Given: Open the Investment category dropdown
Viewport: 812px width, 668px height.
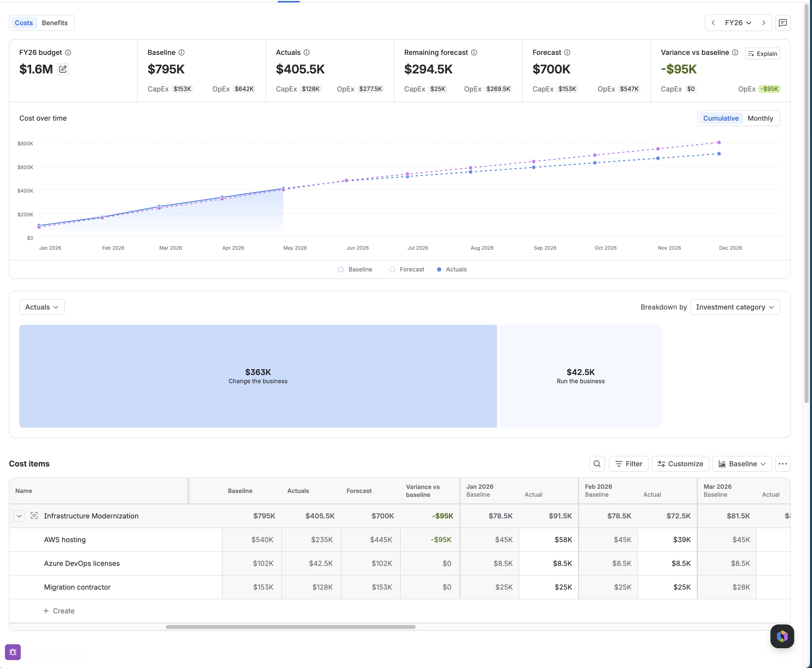Looking at the screenshot, I should coord(735,307).
